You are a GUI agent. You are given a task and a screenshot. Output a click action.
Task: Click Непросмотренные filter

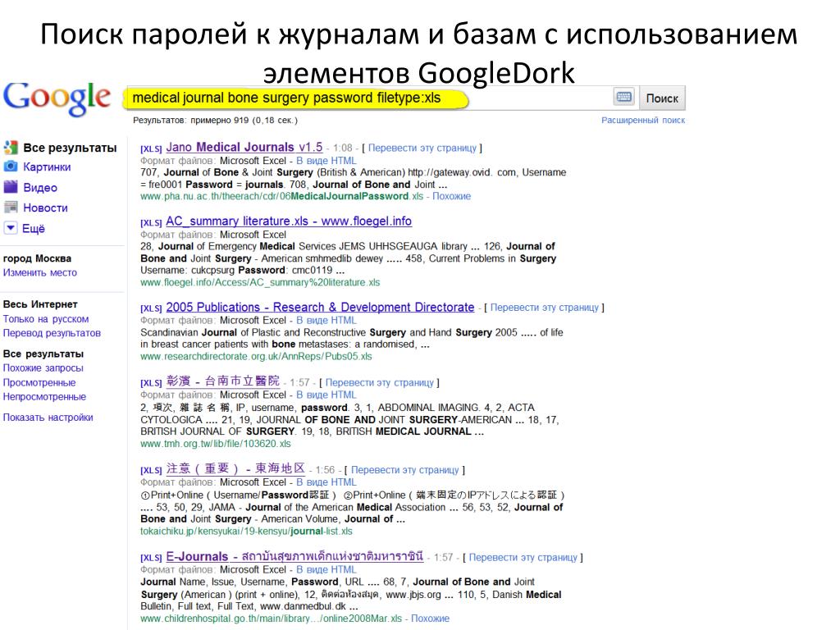coord(44,396)
